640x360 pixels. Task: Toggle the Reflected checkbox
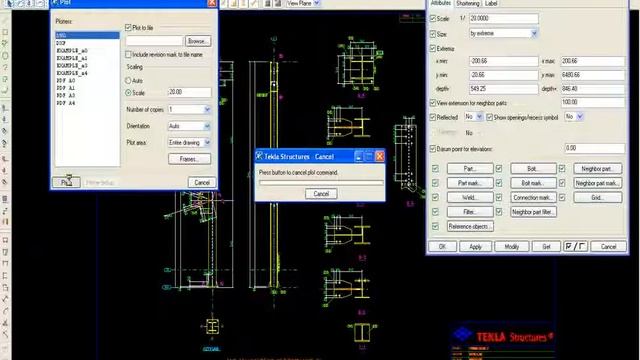coord(433,117)
